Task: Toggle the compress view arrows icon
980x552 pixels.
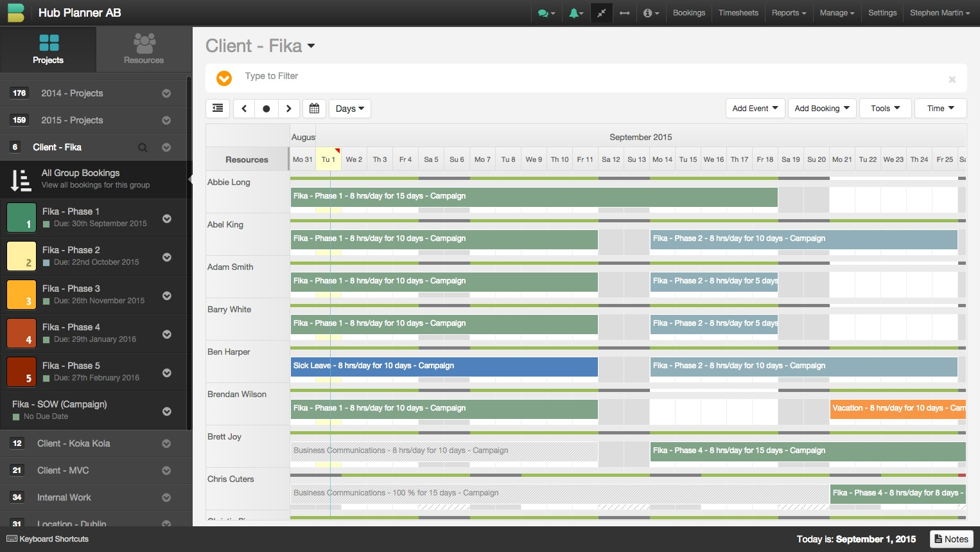Action: (x=601, y=13)
